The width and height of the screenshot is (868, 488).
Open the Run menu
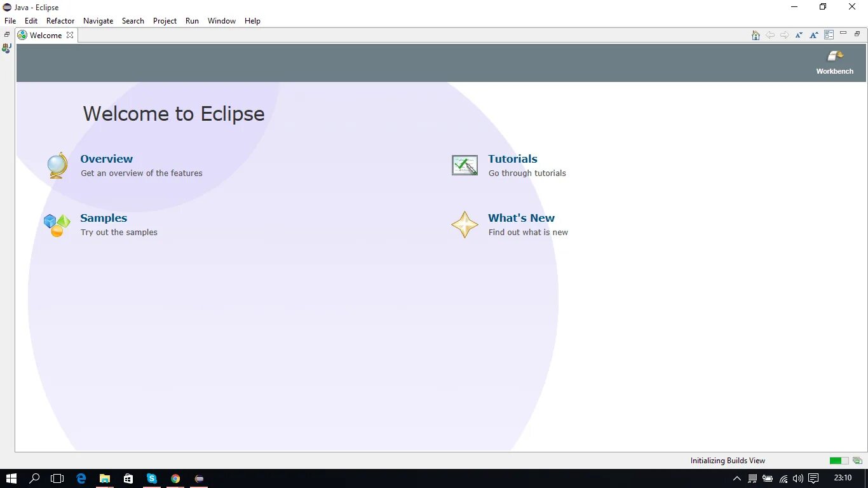point(192,21)
